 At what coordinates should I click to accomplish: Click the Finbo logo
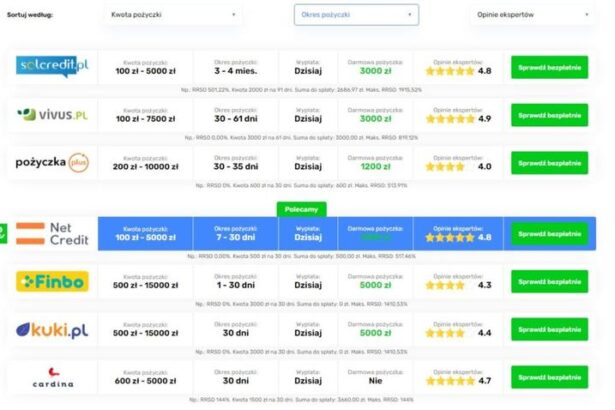click(52, 281)
